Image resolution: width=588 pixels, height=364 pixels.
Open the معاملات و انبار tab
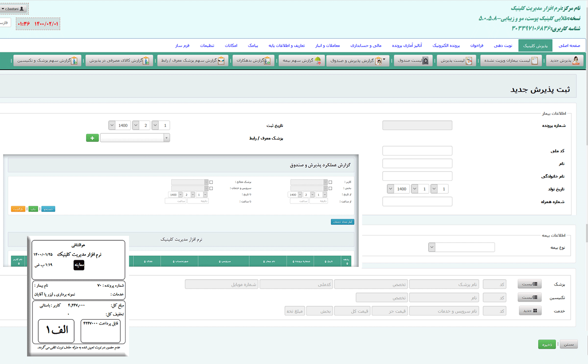point(327,45)
